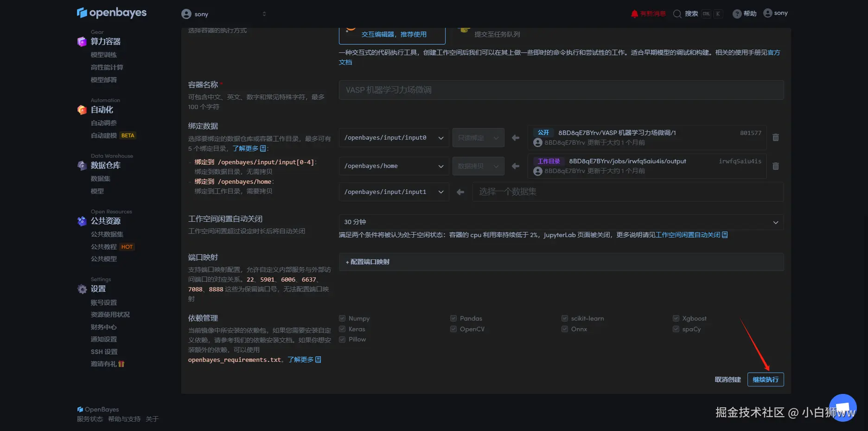Go to 模型训练 in the sidebar
The image size is (868, 431).
(x=104, y=55)
